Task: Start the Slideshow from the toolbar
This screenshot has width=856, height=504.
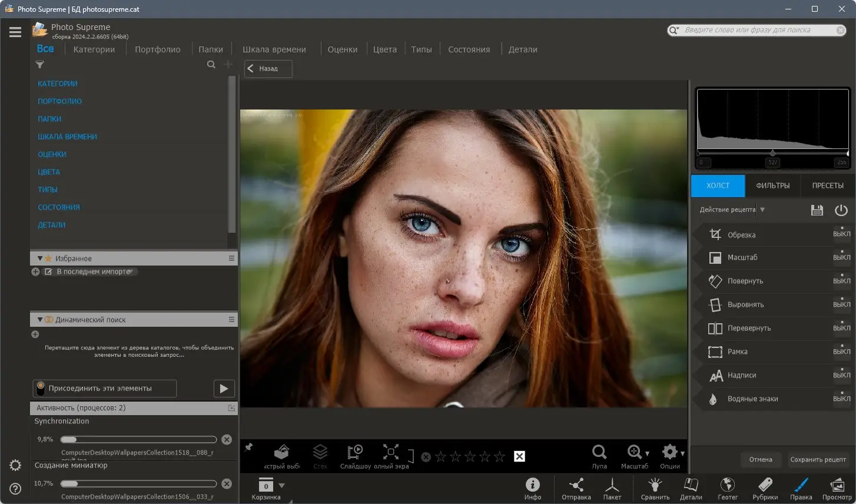Action: (x=355, y=452)
